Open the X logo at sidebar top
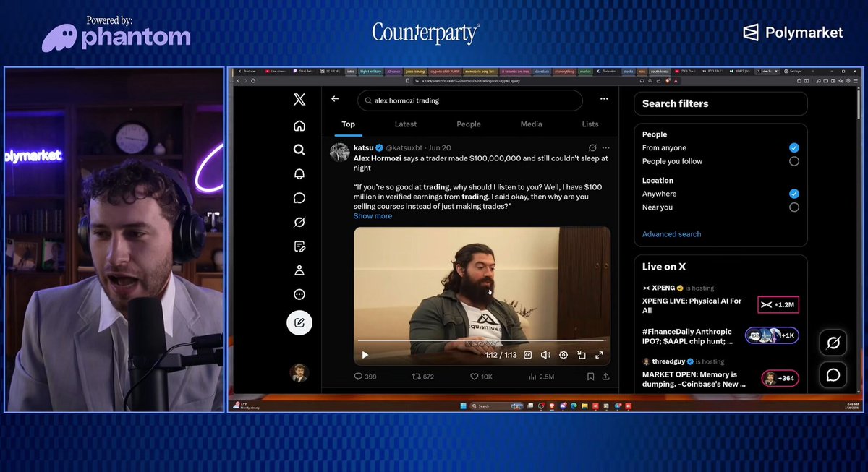Viewport: 868px width, 472px height. [x=299, y=100]
